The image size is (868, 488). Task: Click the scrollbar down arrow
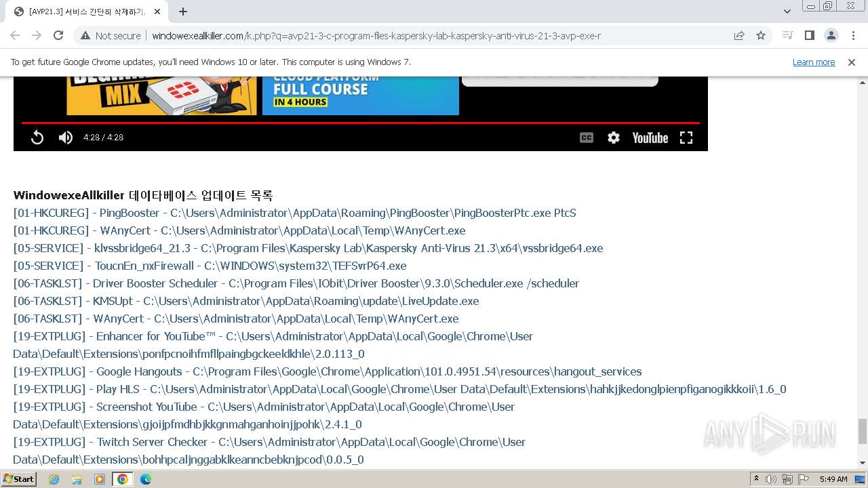click(863, 463)
